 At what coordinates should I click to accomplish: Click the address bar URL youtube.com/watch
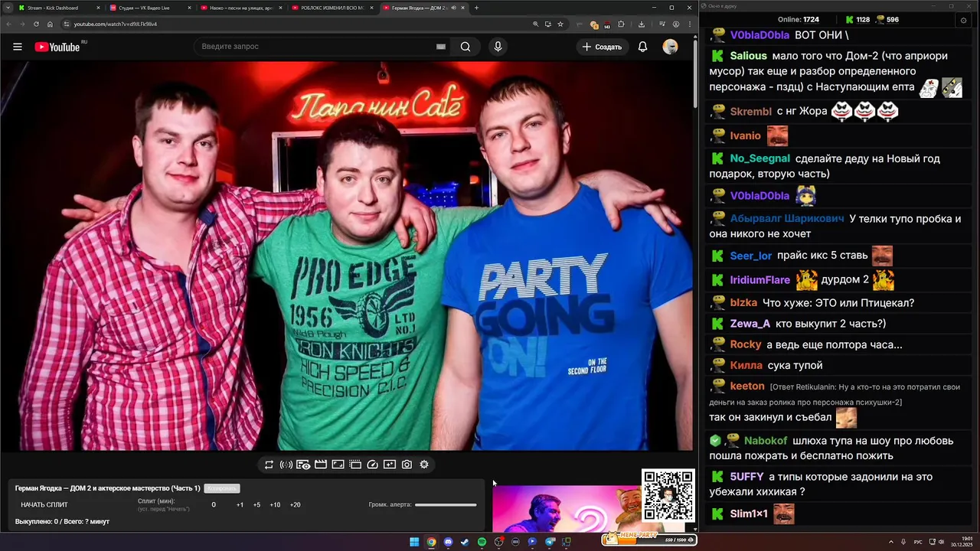[115, 24]
